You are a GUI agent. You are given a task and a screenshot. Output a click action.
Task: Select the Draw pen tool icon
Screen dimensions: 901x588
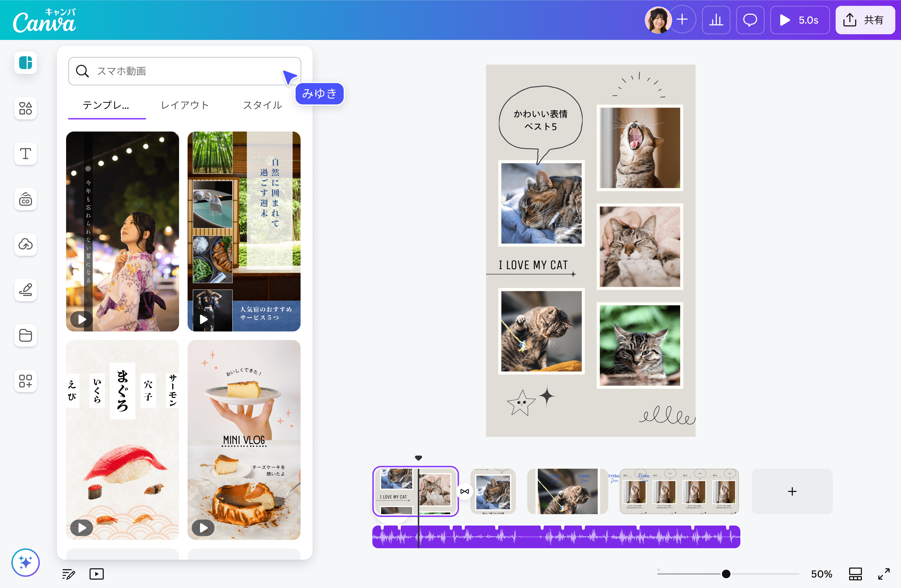click(25, 290)
